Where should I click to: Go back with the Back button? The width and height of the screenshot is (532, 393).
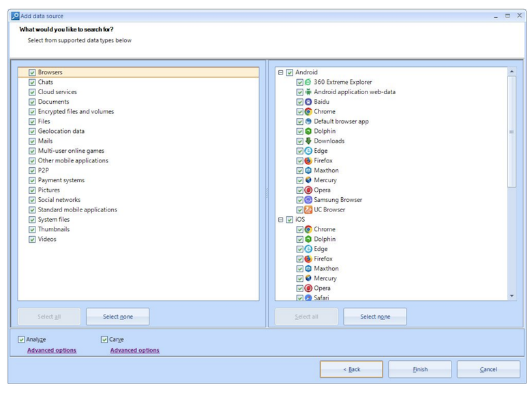(351, 369)
